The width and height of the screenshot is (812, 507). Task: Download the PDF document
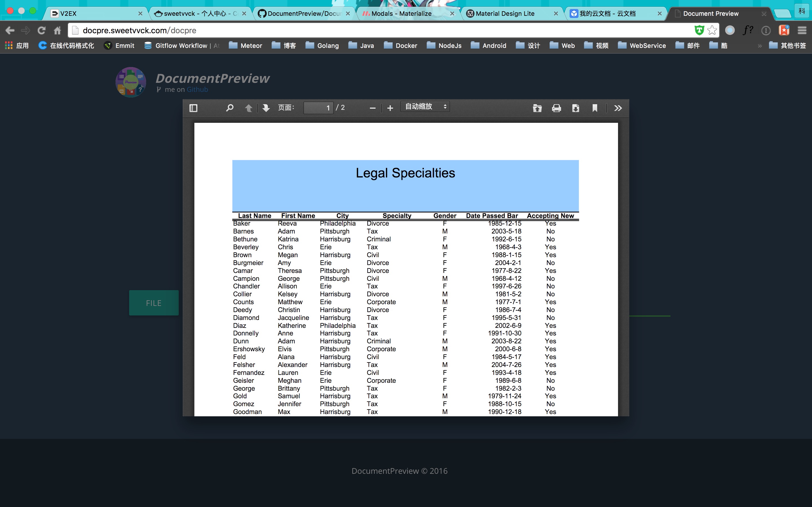[575, 108]
